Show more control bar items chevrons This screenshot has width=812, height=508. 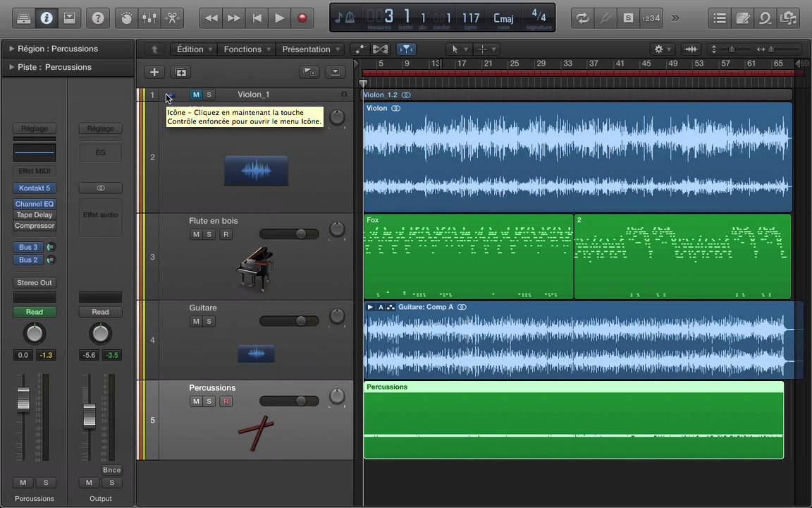coord(675,18)
